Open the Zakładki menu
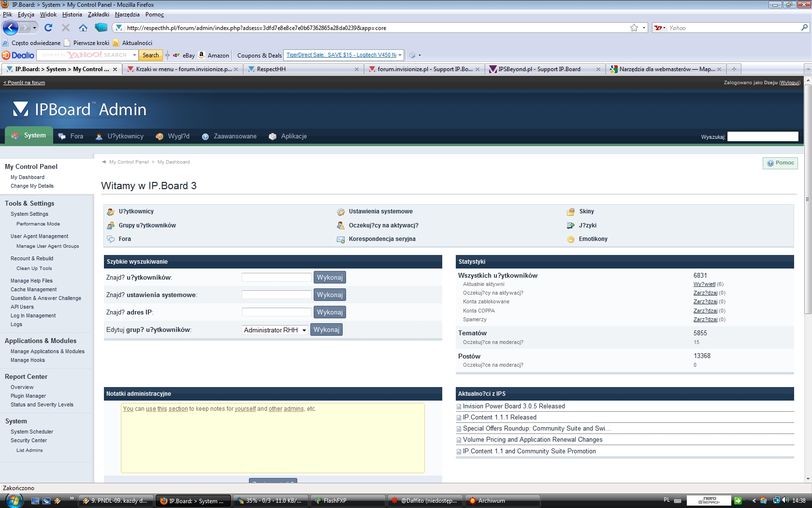The height and width of the screenshot is (508, 812). click(98, 15)
